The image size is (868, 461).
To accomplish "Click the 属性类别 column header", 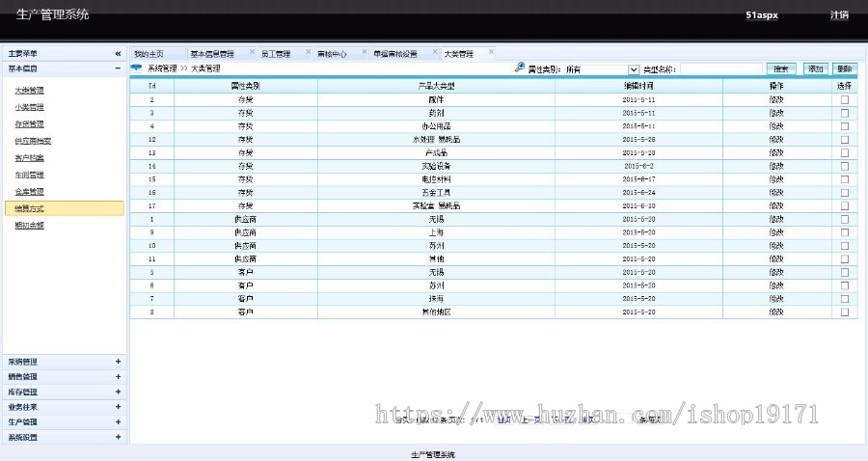I will point(245,86).
